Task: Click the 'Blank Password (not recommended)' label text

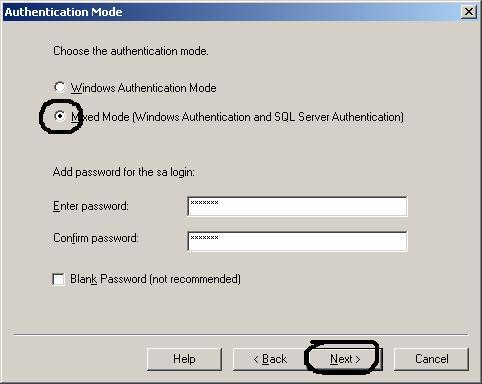Action: 155,279
